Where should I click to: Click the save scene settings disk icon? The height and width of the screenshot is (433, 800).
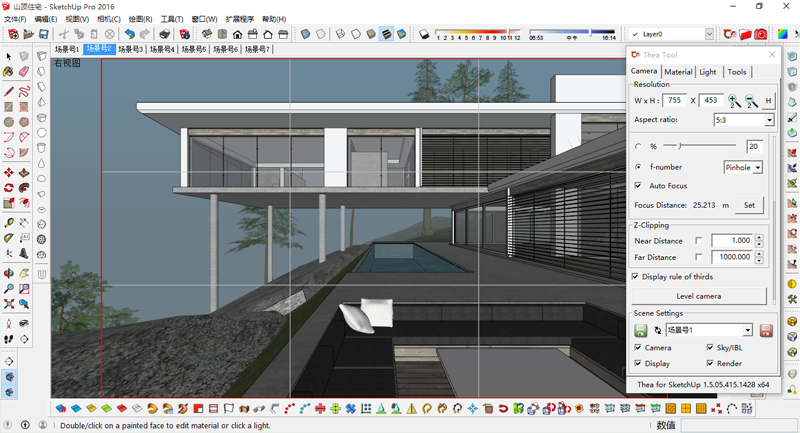pos(641,330)
